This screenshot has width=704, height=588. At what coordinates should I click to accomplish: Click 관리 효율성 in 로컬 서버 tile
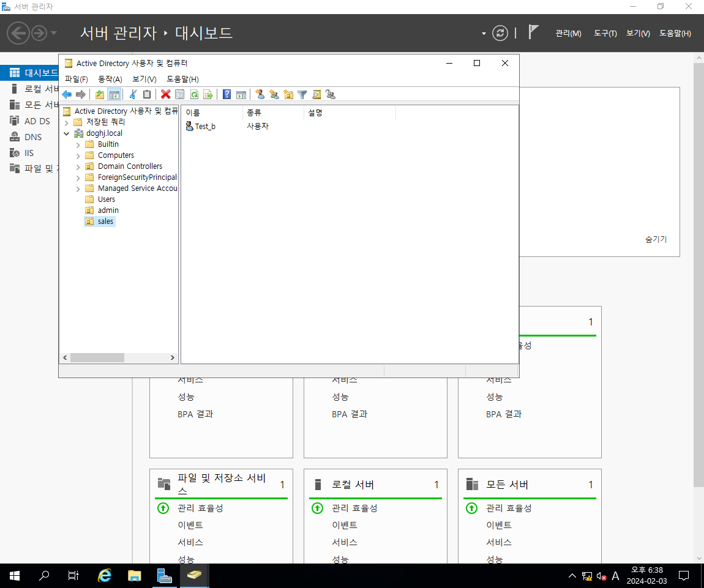click(x=354, y=508)
